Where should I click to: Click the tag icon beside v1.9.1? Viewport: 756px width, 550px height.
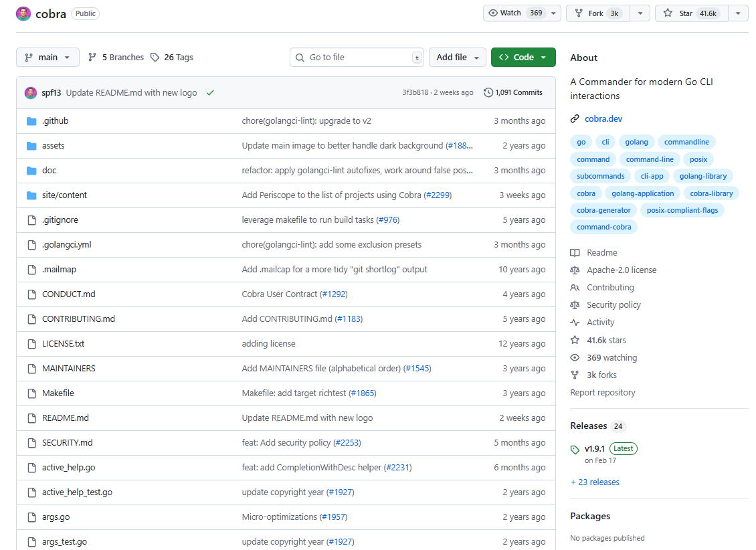coord(575,450)
